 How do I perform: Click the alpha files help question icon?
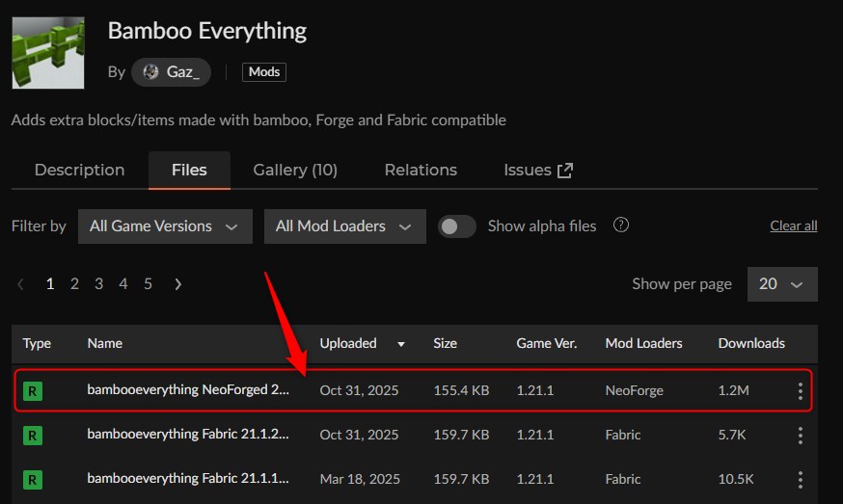(x=621, y=225)
